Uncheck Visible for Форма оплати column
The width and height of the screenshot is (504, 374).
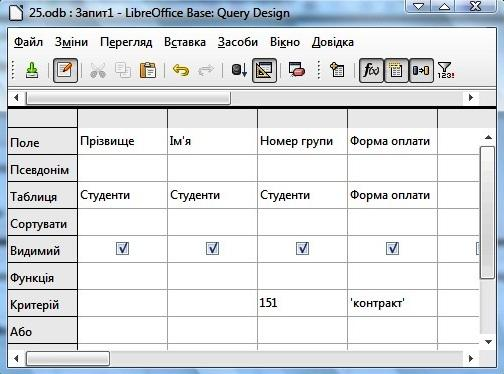point(392,248)
